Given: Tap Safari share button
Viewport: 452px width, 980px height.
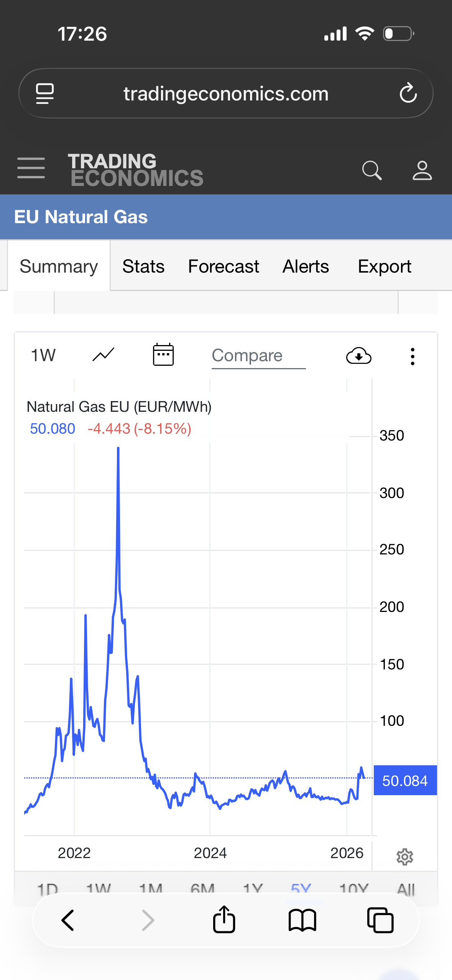Looking at the screenshot, I should 224,919.
